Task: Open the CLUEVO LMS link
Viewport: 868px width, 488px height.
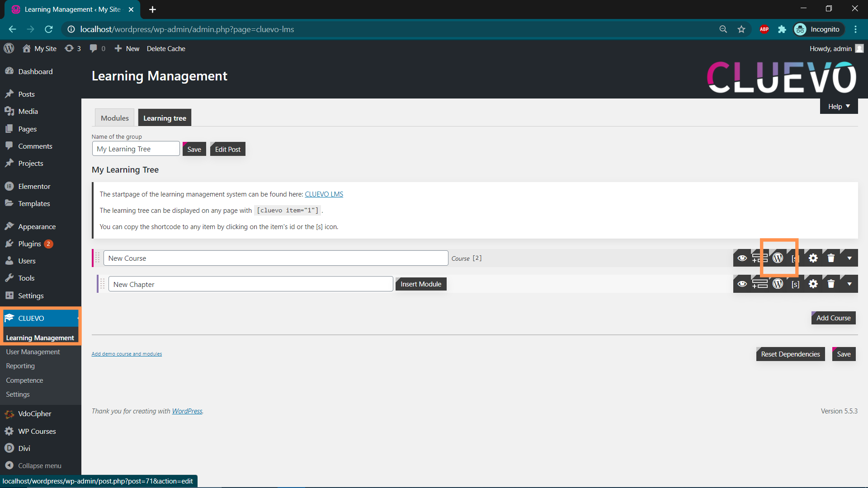Action: pos(324,194)
